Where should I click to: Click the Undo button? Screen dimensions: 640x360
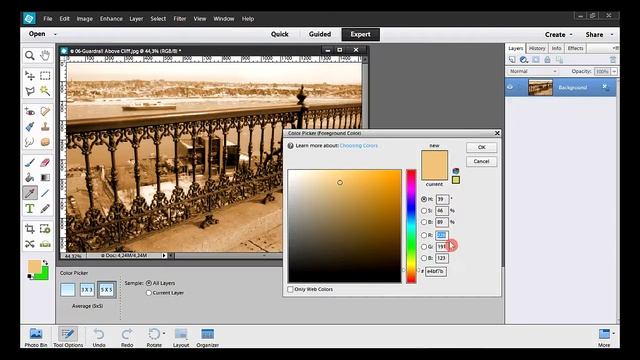[x=99, y=337]
